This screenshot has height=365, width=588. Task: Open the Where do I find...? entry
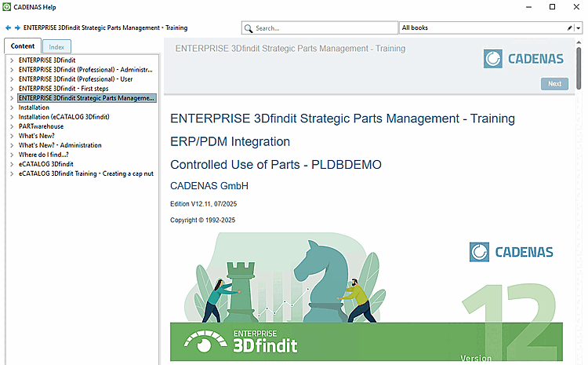(x=43, y=155)
